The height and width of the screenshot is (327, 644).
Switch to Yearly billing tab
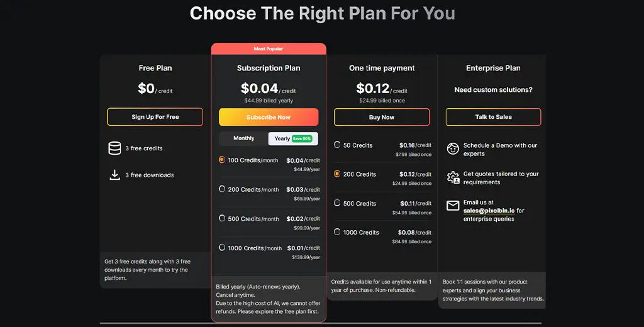(x=293, y=138)
